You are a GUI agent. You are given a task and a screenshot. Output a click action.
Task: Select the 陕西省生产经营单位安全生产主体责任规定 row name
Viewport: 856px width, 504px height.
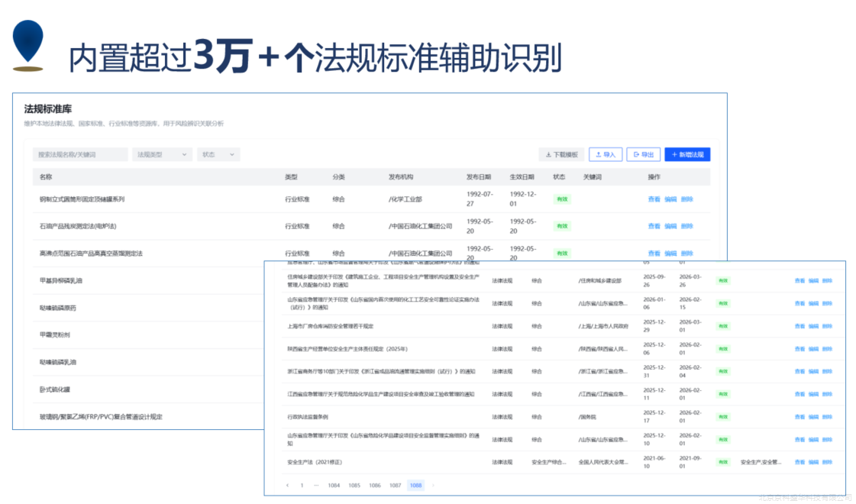point(347,349)
